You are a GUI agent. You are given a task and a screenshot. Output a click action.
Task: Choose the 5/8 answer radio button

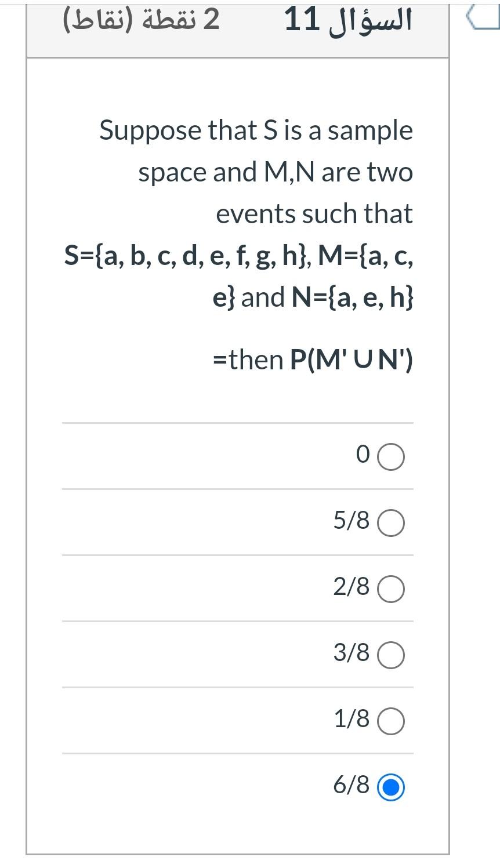tap(391, 523)
